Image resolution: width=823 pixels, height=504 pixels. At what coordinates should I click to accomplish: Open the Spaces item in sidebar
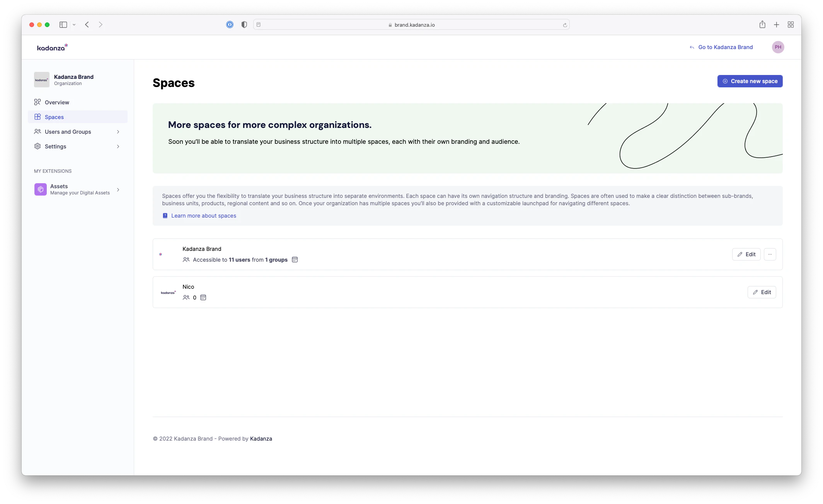tap(54, 117)
